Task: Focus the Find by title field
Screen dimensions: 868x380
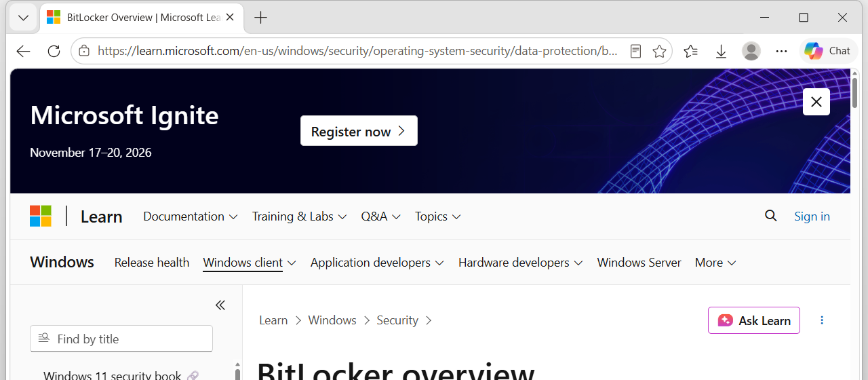Action: click(x=121, y=339)
